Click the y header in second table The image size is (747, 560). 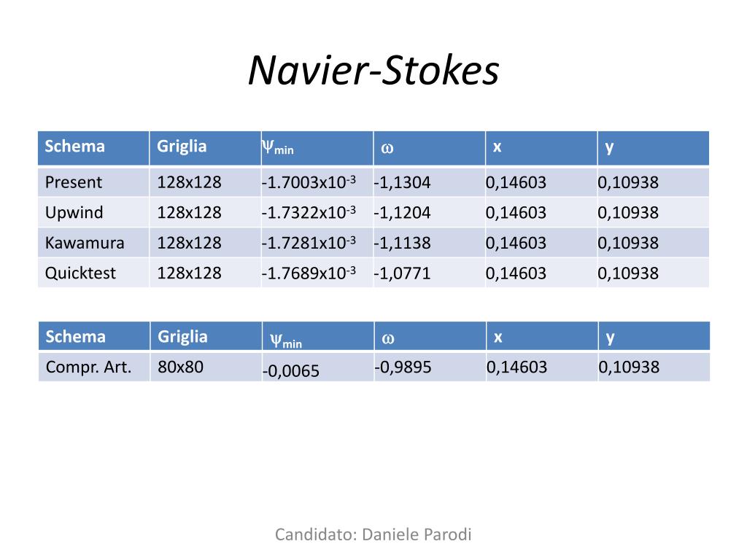tap(611, 338)
